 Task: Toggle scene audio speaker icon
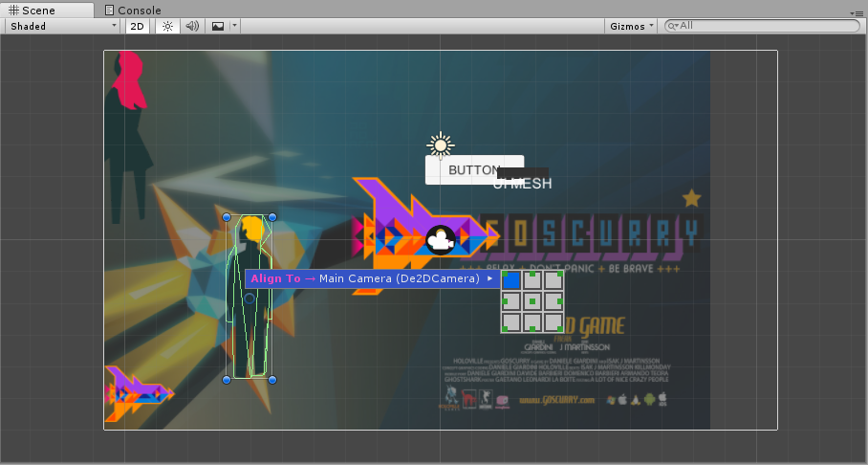pos(192,26)
